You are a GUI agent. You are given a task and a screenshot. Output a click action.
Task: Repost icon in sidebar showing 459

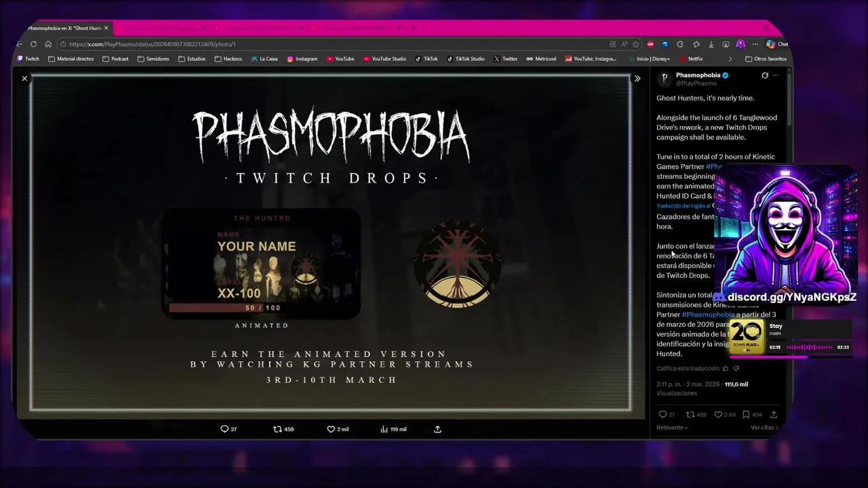pos(690,414)
